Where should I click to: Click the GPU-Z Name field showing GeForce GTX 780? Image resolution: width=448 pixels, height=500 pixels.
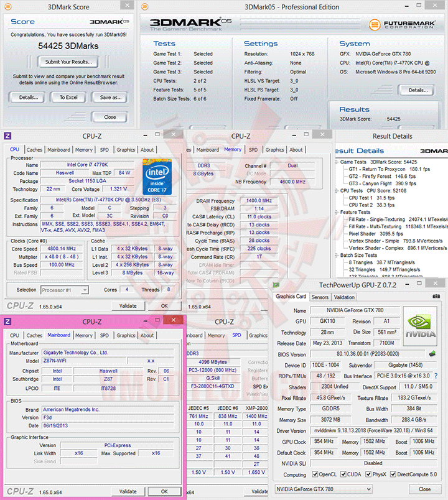click(x=355, y=310)
